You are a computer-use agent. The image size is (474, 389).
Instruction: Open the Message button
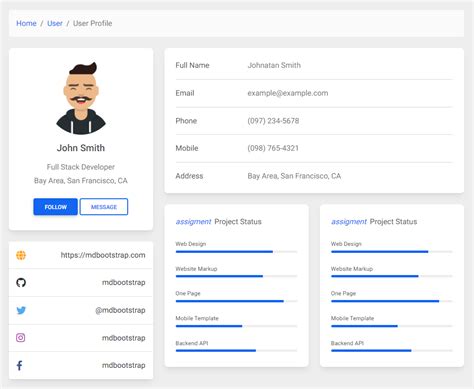104,207
